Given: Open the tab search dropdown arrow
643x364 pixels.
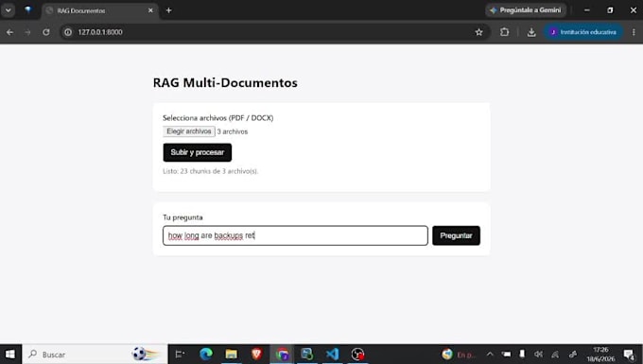Looking at the screenshot, I should point(8,10).
